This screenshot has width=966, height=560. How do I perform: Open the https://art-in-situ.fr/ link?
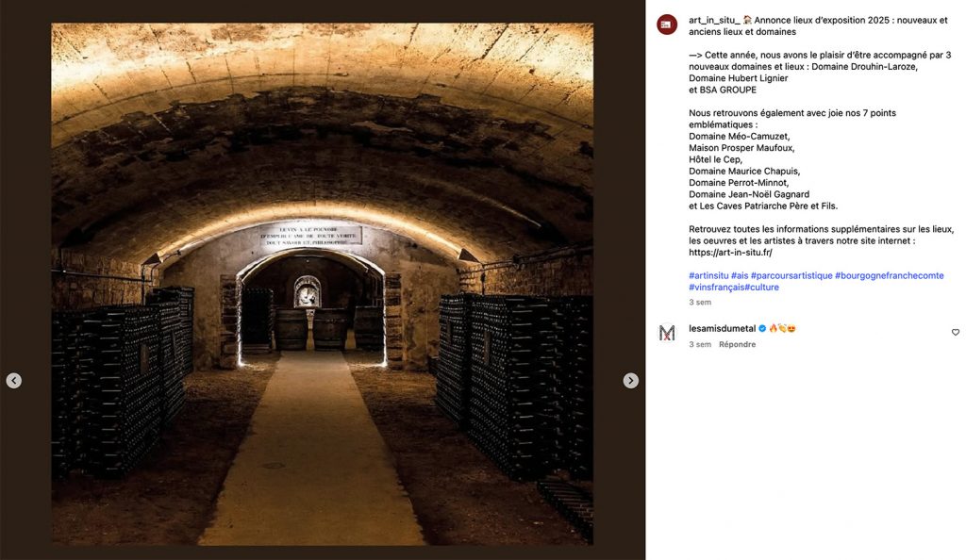[730, 253]
